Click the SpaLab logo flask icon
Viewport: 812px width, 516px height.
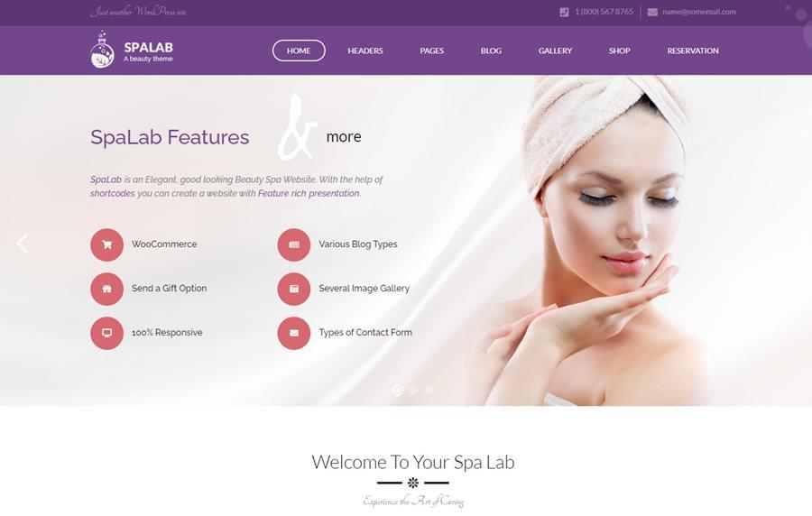tap(102, 50)
